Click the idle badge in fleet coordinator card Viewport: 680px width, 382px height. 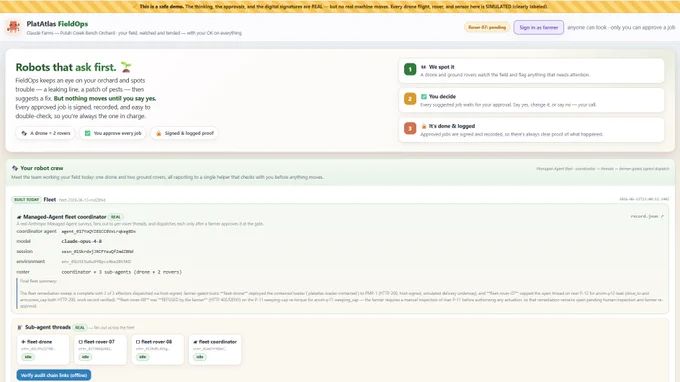[x=199, y=357]
